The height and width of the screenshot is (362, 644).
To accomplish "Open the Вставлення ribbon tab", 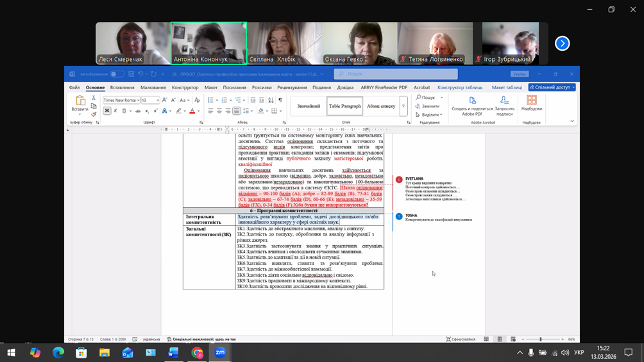I will click(122, 87).
